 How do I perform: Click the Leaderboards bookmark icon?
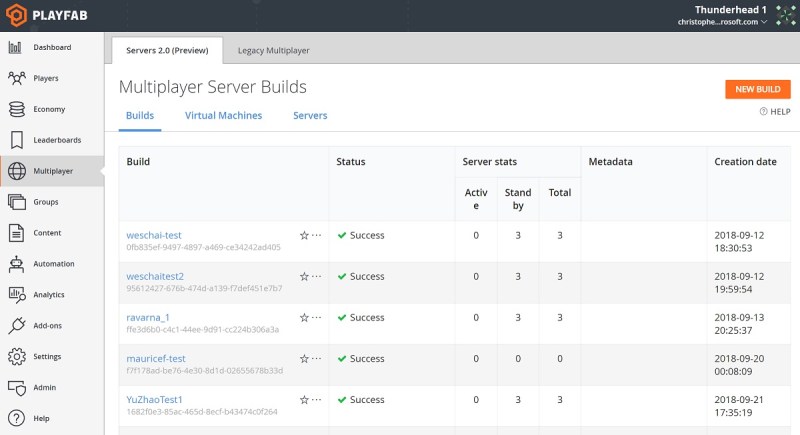(16, 140)
